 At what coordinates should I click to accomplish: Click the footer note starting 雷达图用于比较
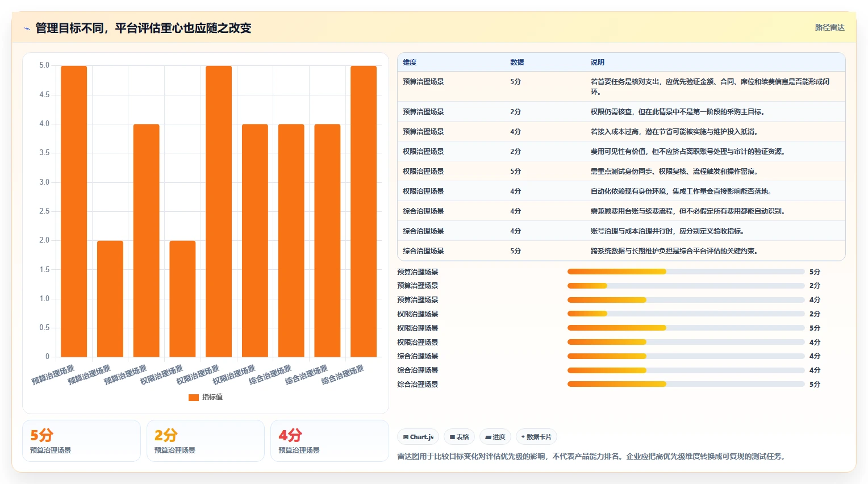591,456
